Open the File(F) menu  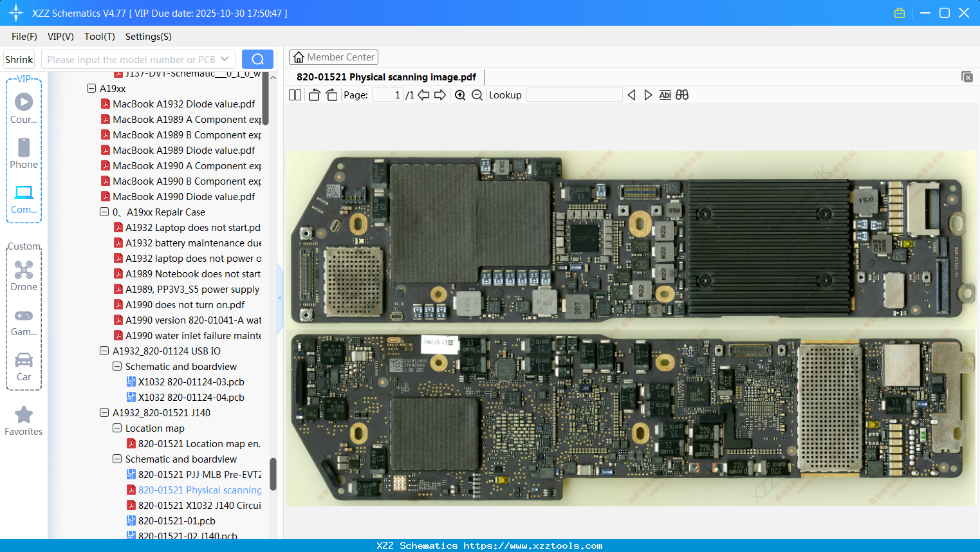point(24,37)
